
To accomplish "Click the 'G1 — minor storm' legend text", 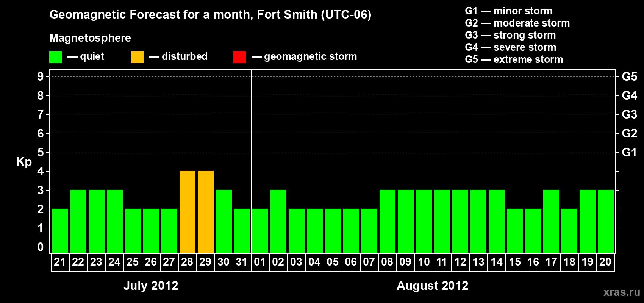I will coord(509,11).
